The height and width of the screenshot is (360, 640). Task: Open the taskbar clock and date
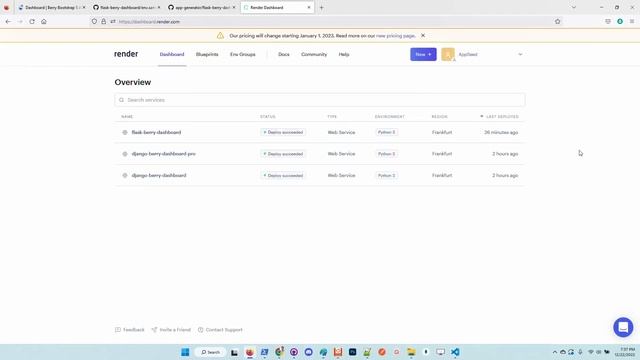625,352
